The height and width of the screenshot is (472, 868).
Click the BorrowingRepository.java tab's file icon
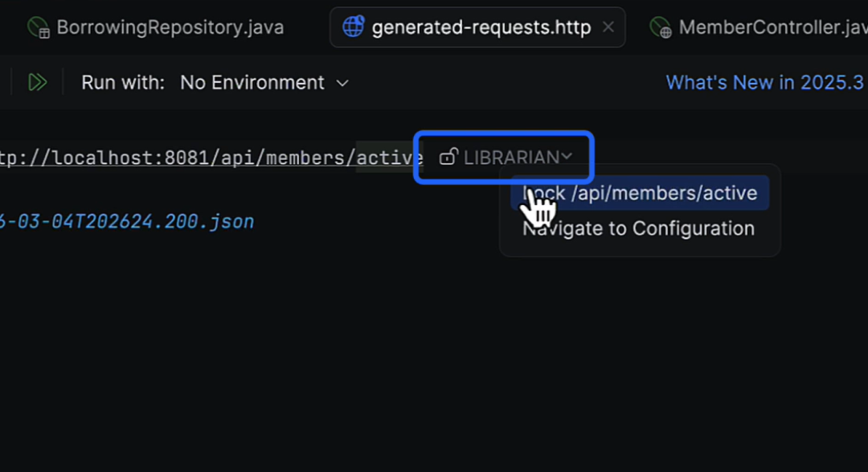(39, 28)
